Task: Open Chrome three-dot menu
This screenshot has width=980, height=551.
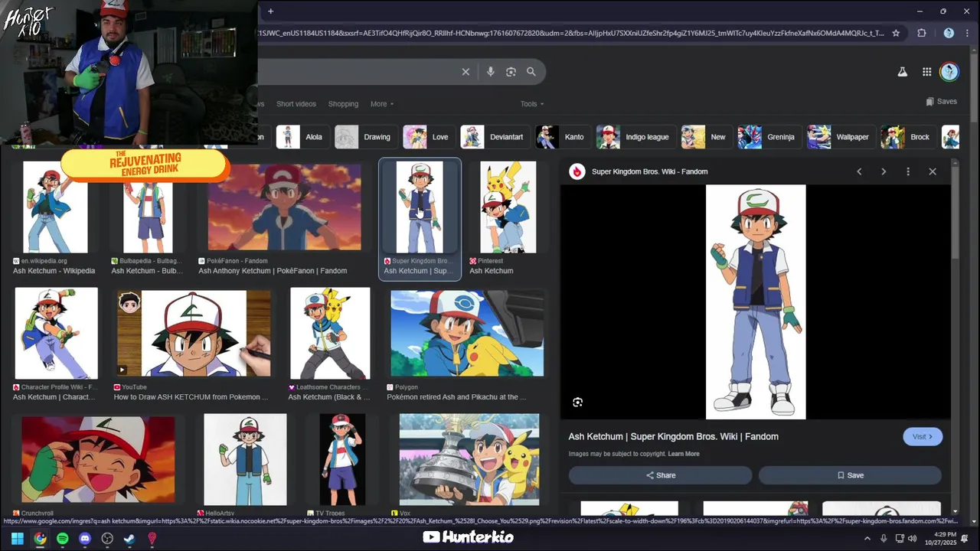Action: [966, 33]
